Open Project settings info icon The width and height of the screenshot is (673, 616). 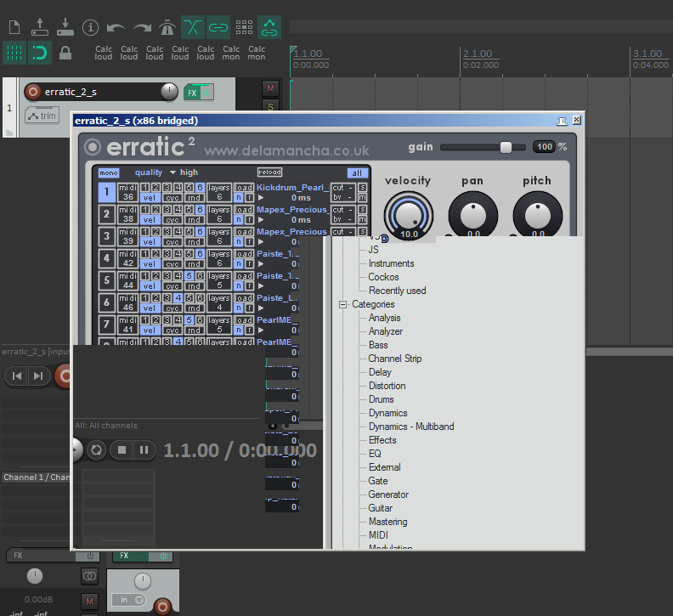point(91,27)
